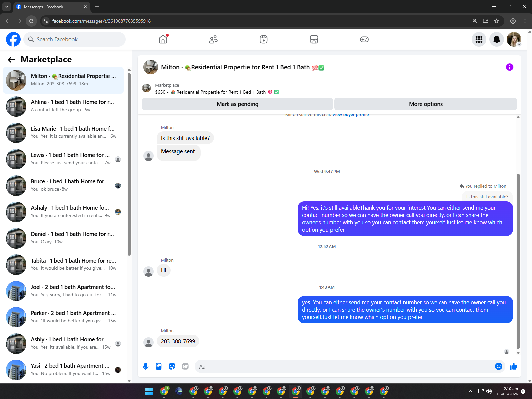Open the Yasi 2 bed apartment conversation

click(x=63, y=370)
